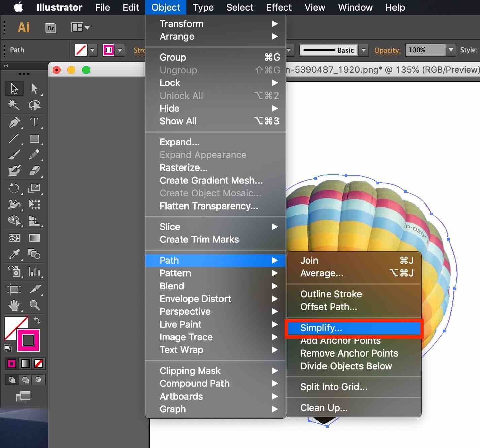The height and width of the screenshot is (448, 480).
Task: Expand the Arrange submenu
Action: tap(216, 36)
